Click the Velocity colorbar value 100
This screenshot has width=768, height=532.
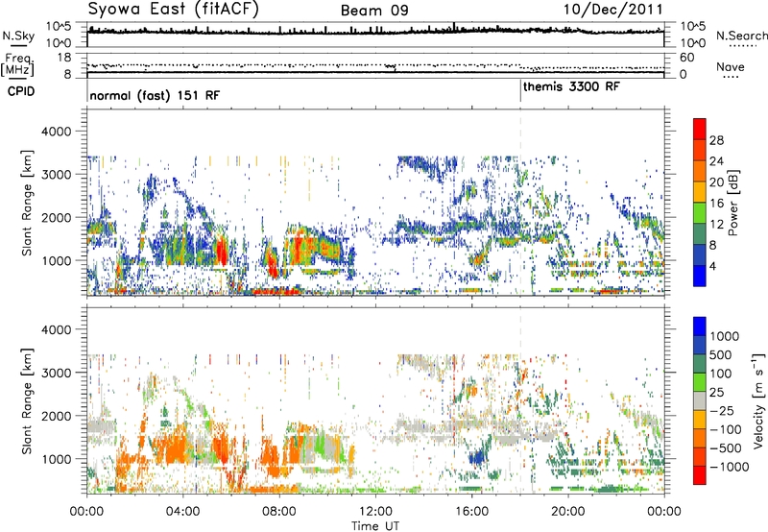[721, 374]
